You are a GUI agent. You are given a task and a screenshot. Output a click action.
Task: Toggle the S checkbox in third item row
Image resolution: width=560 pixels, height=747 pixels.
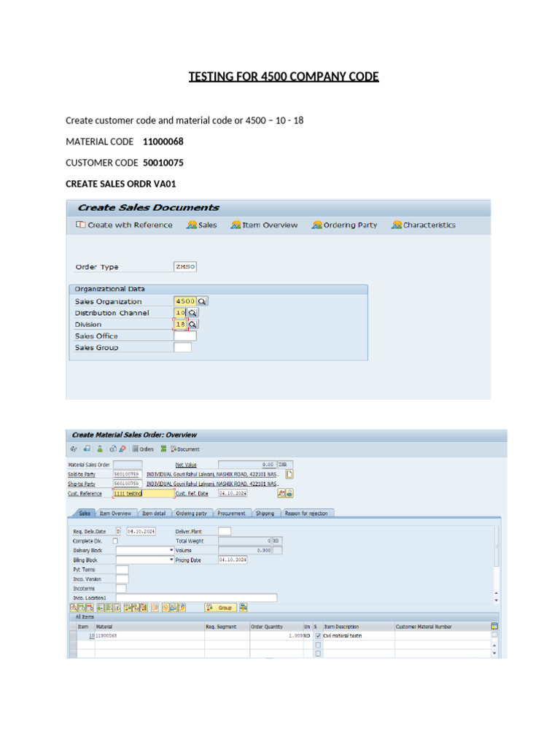(x=318, y=654)
